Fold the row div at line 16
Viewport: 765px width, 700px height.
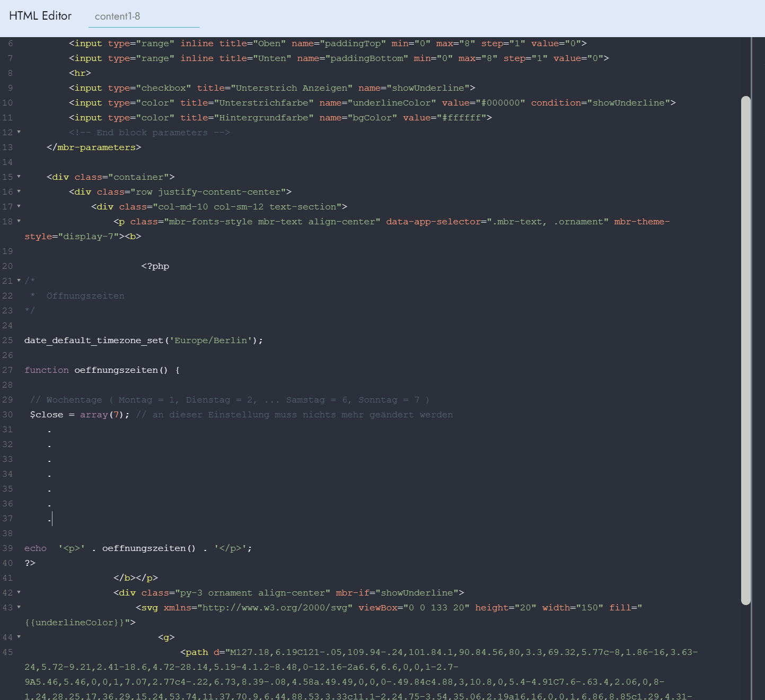(x=19, y=191)
